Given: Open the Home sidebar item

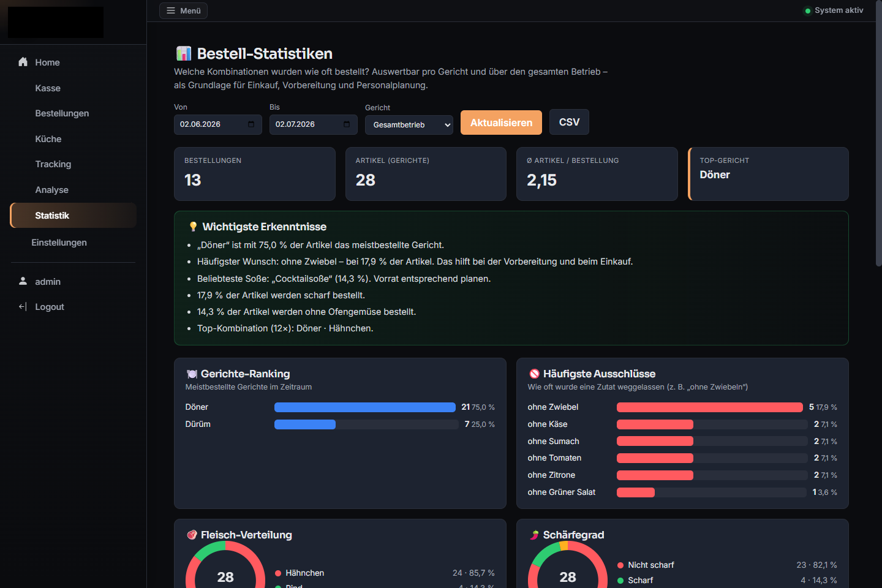Looking at the screenshot, I should pos(73,62).
